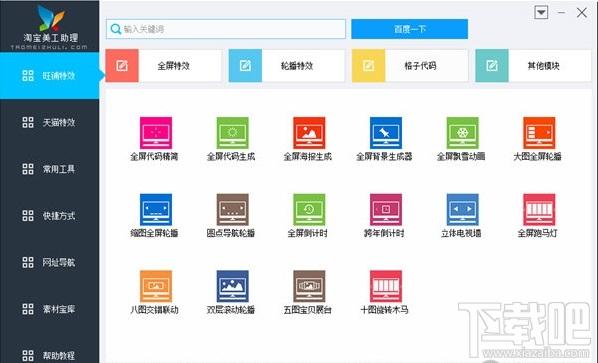This screenshot has width=598, height=363.
Task: Click the 百度一下 search button
Action: click(410, 29)
